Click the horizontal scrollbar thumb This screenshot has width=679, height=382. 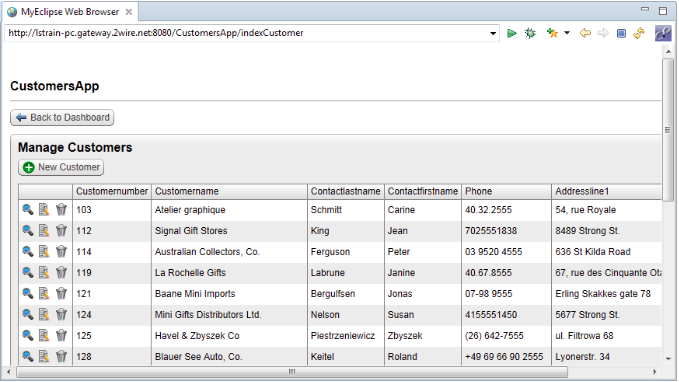[x=292, y=372]
